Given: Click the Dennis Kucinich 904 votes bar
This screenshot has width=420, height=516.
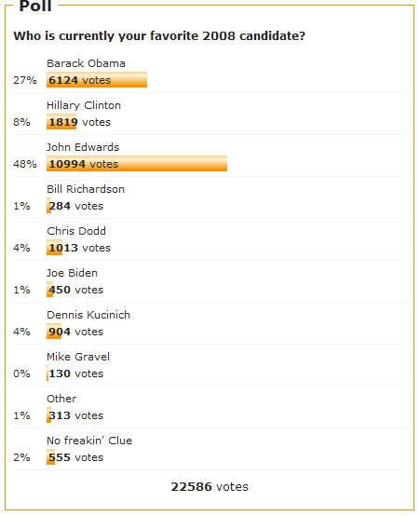Looking at the screenshot, I should 54,332.
